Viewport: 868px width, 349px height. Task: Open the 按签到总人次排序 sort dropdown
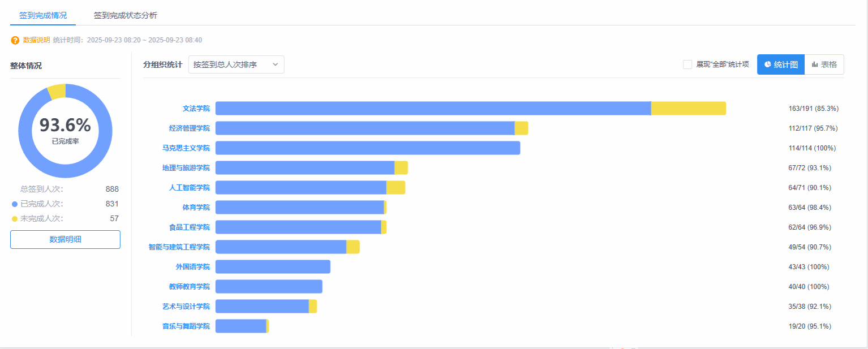click(x=236, y=64)
